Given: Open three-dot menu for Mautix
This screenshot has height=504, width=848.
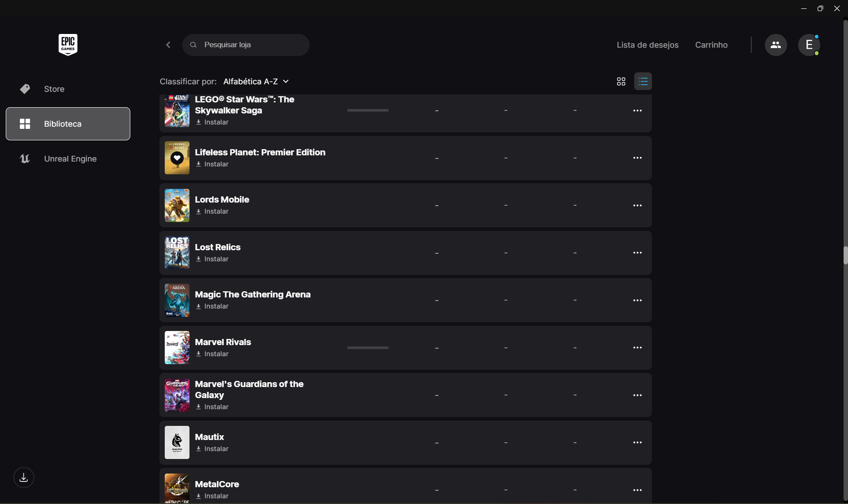Looking at the screenshot, I should pyautogui.click(x=637, y=443).
